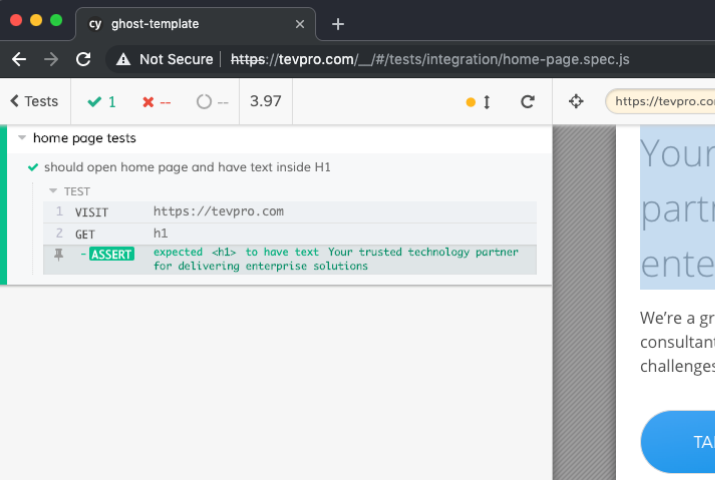This screenshot has width=715, height=480.
Task: Click browser back arrow
Action: click(x=19, y=59)
